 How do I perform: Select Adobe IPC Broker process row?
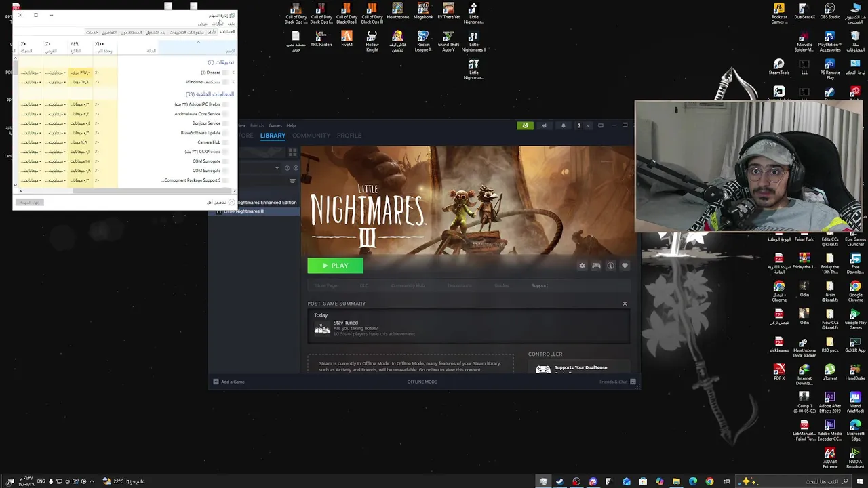[x=125, y=104]
